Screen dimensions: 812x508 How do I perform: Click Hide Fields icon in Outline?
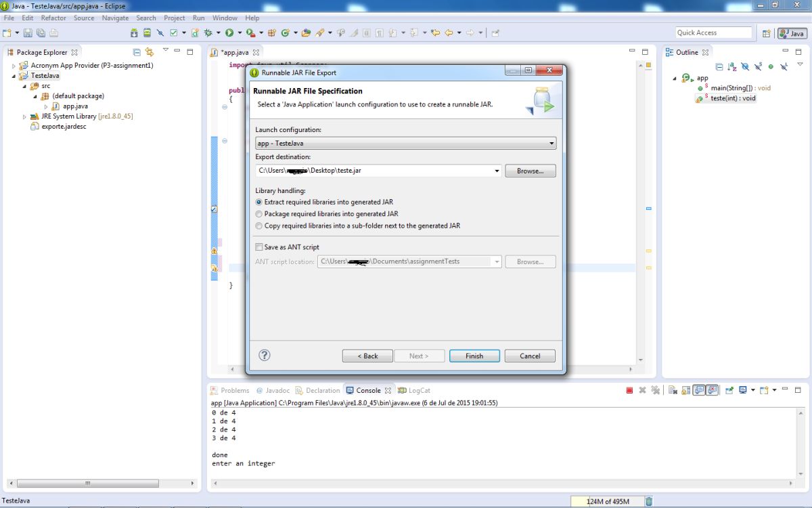coord(745,66)
